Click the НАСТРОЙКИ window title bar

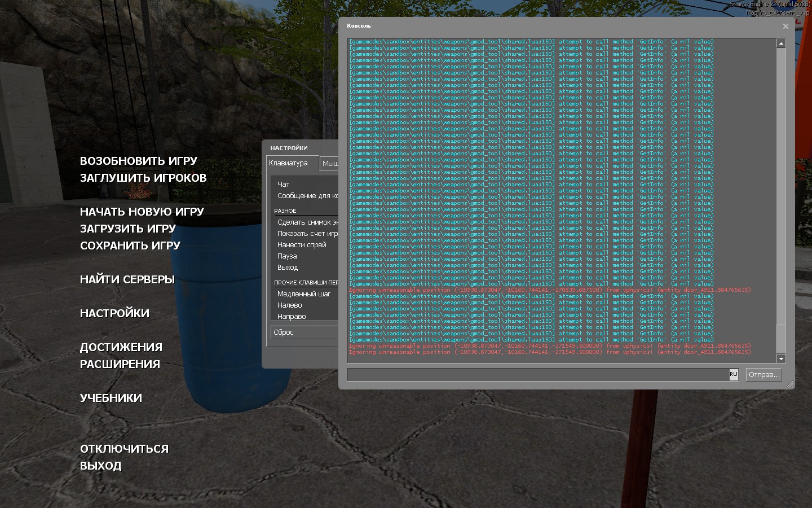click(301, 148)
